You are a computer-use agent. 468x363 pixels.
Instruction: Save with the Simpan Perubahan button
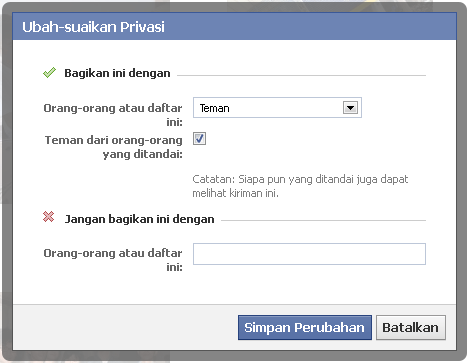click(305, 328)
